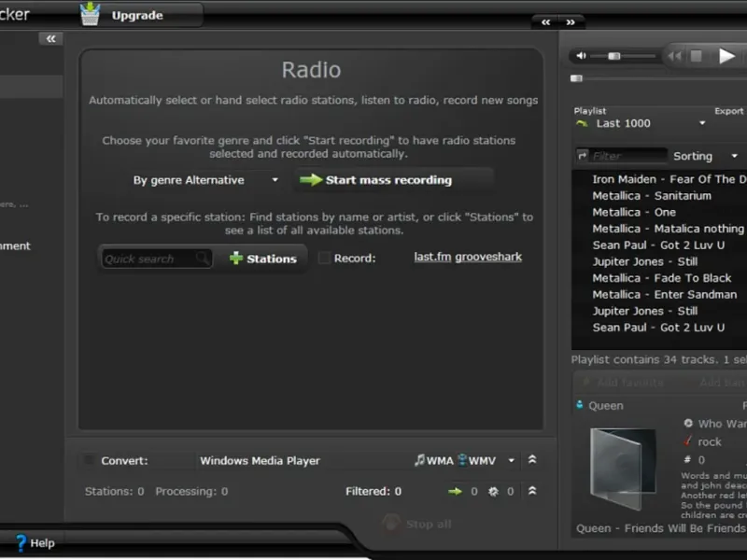Click the volume slider handle
The height and width of the screenshot is (560, 747).
[x=613, y=56]
